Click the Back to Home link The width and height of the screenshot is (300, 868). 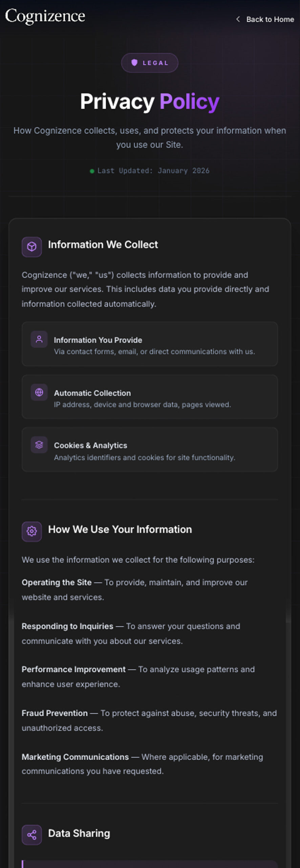coord(270,19)
